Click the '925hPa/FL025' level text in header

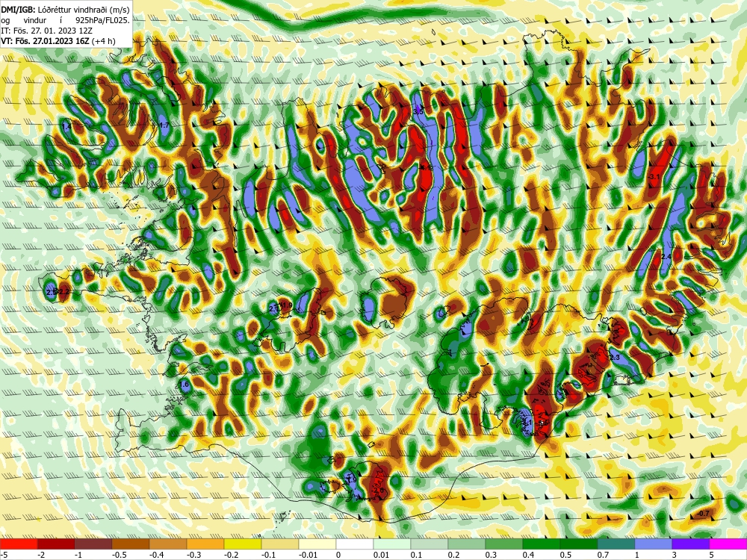(x=102, y=20)
